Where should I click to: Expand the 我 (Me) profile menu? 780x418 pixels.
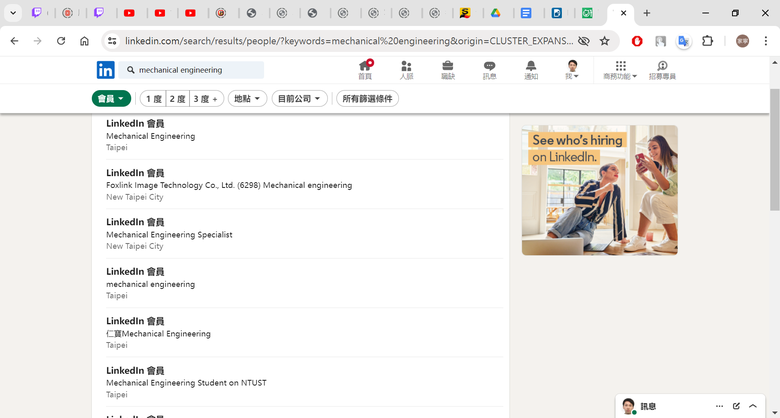point(572,70)
